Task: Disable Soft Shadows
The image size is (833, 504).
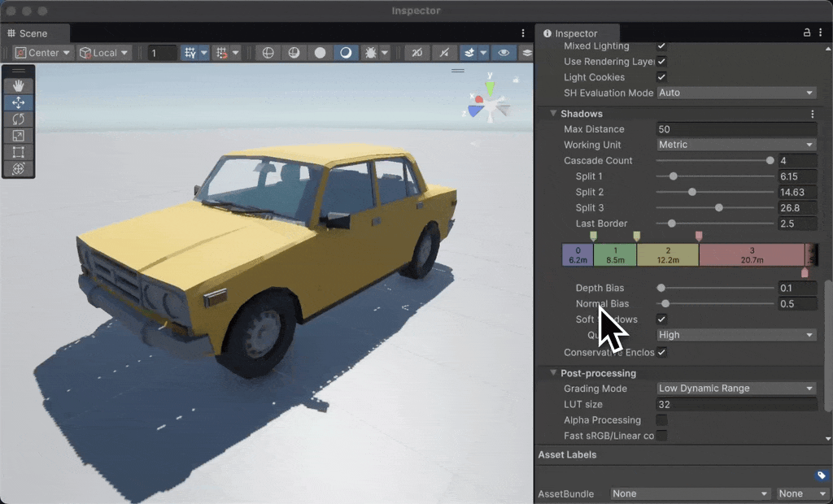Action: 662,319
